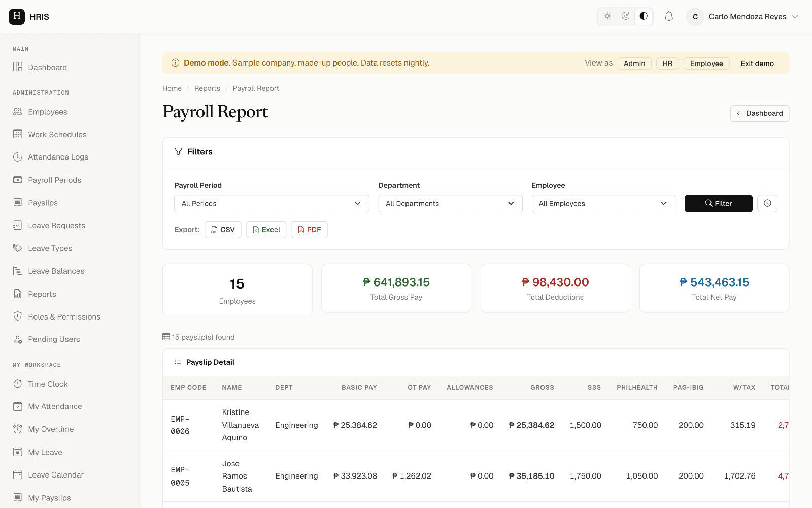812x508 pixels.
Task: Click the My Overtime sidebar icon
Action: coord(18,429)
